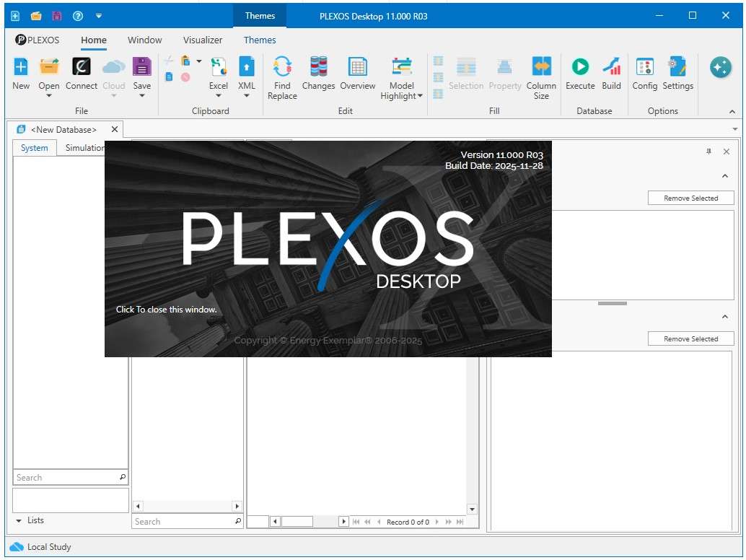This screenshot has width=746, height=560.
Task: Collapse the ribbon with the chevron
Action: click(x=732, y=112)
